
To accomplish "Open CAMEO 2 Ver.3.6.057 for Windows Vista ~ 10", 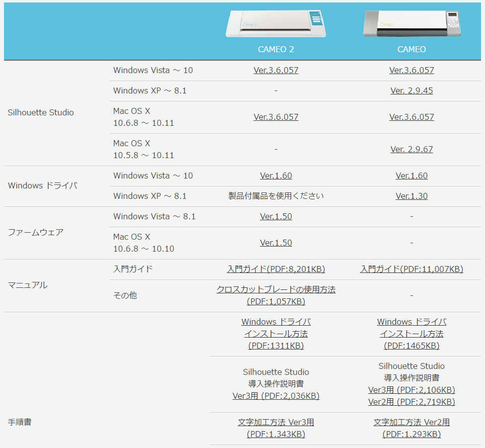I will click(x=276, y=70).
